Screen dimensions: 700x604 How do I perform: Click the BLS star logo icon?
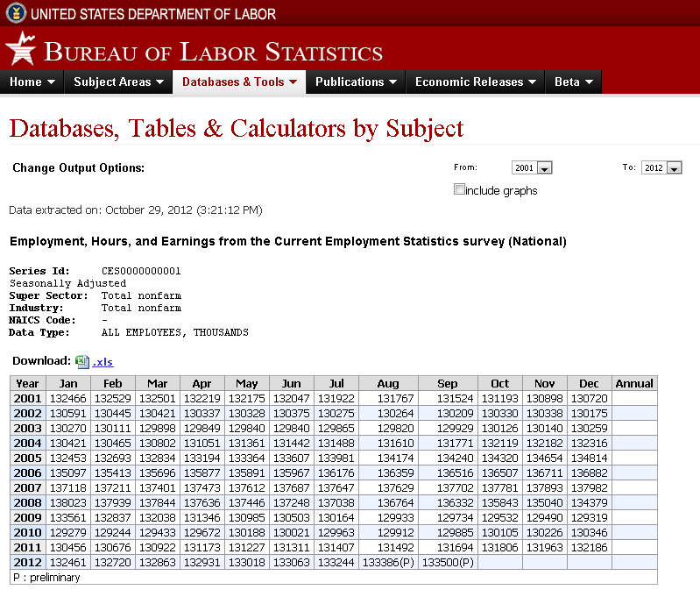click(21, 49)
